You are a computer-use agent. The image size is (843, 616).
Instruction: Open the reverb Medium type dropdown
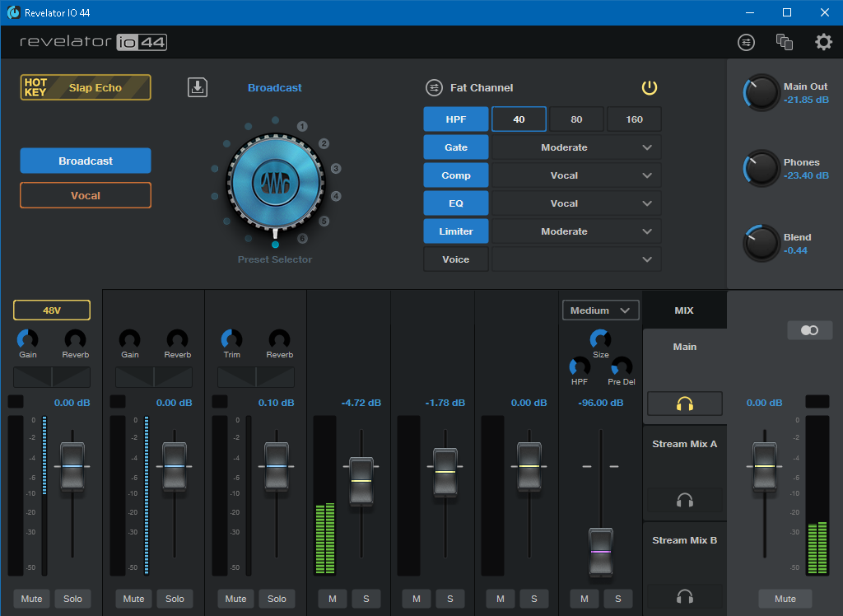(600, 310)
